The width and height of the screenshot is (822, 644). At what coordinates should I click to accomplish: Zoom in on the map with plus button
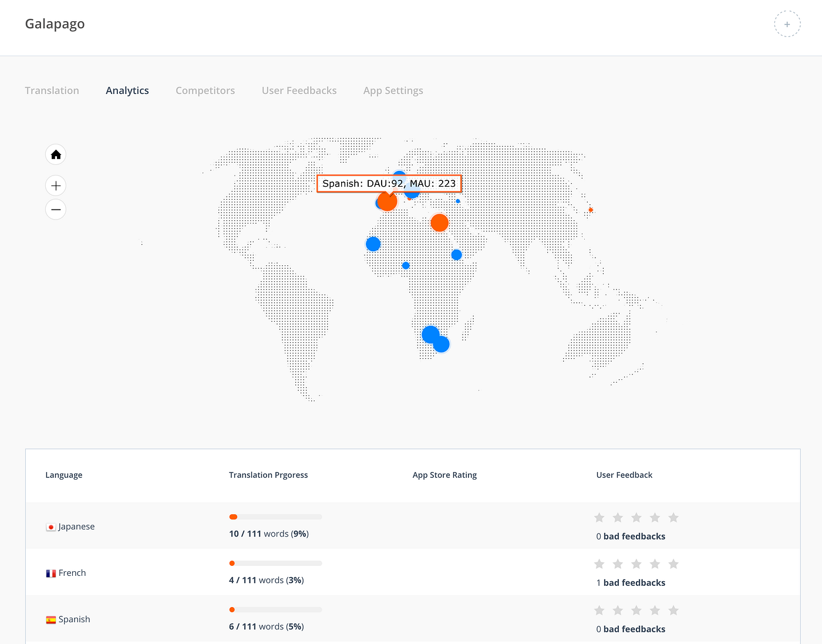click(x=56, y=186)
